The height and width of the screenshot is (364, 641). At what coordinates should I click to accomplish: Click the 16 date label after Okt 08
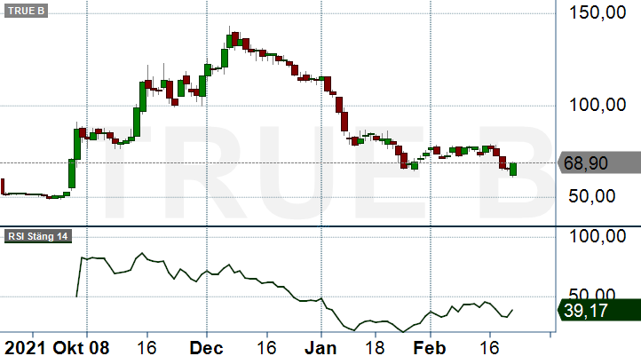point(146,348)
